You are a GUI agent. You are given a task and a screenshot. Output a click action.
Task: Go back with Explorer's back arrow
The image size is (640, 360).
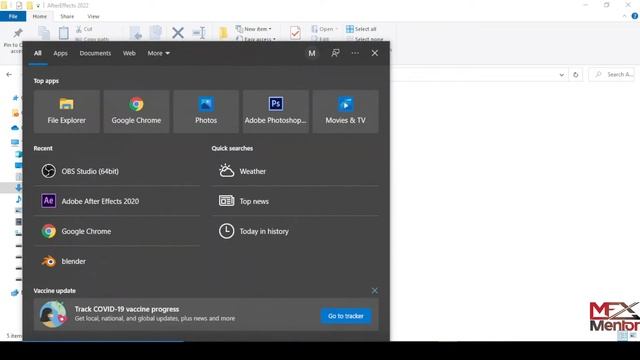point(9,75)
